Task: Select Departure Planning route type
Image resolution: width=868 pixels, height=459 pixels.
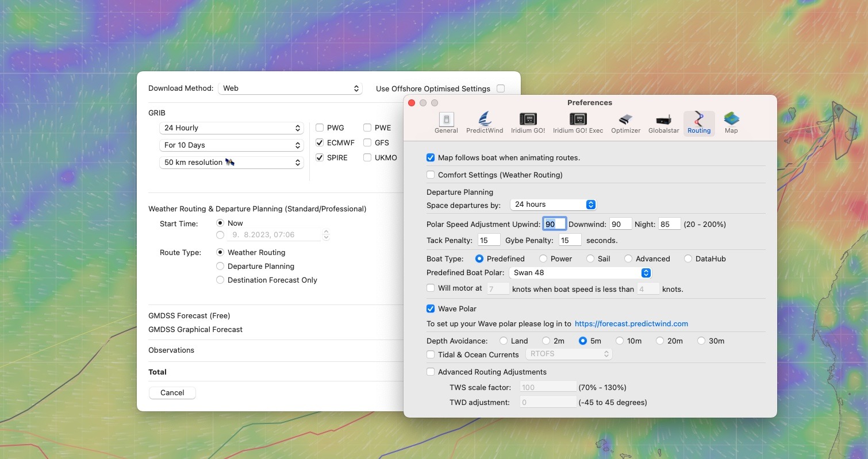Action: pos(220,267)
